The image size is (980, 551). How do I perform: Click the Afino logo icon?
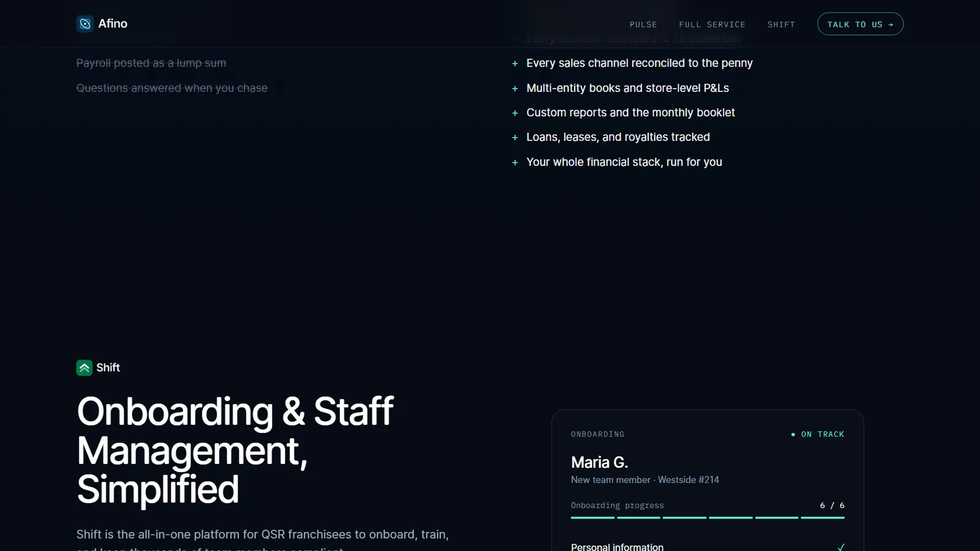pyautogui.click(x=85, y=24)
